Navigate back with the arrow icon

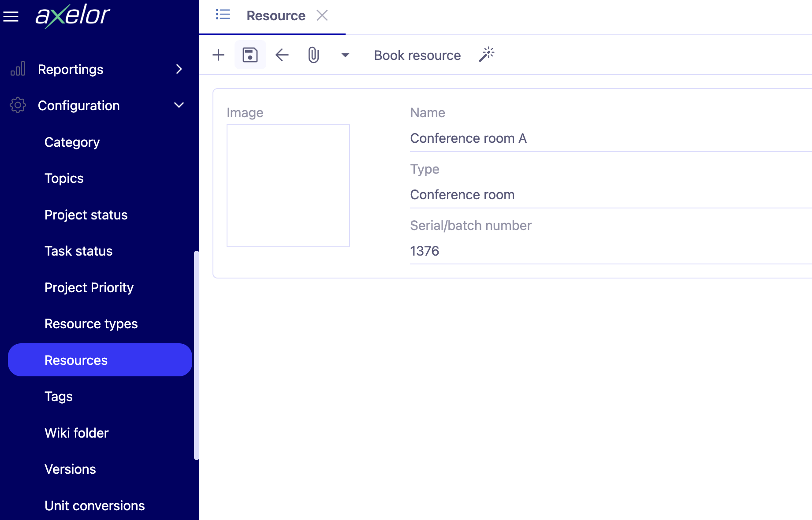pyautogui.click(x=282, y=55)
